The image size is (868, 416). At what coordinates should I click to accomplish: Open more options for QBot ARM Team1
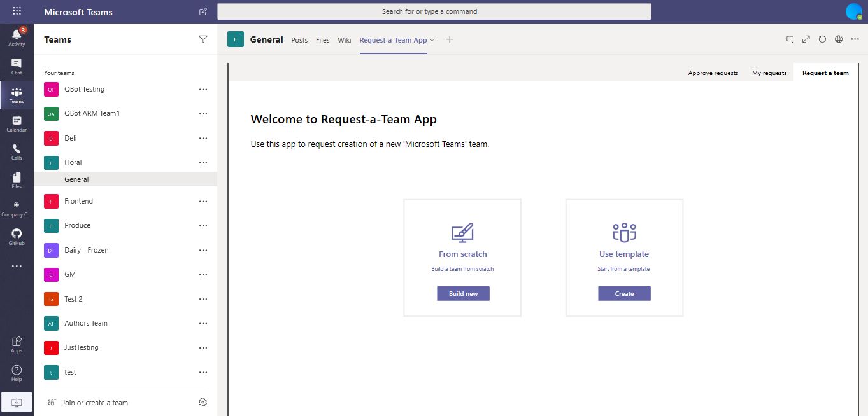pos(203,114)
